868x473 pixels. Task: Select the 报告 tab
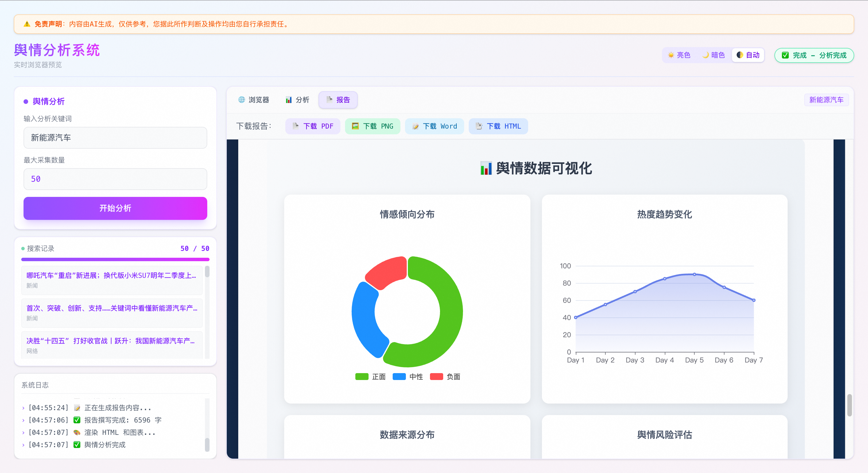pos(338,100)
